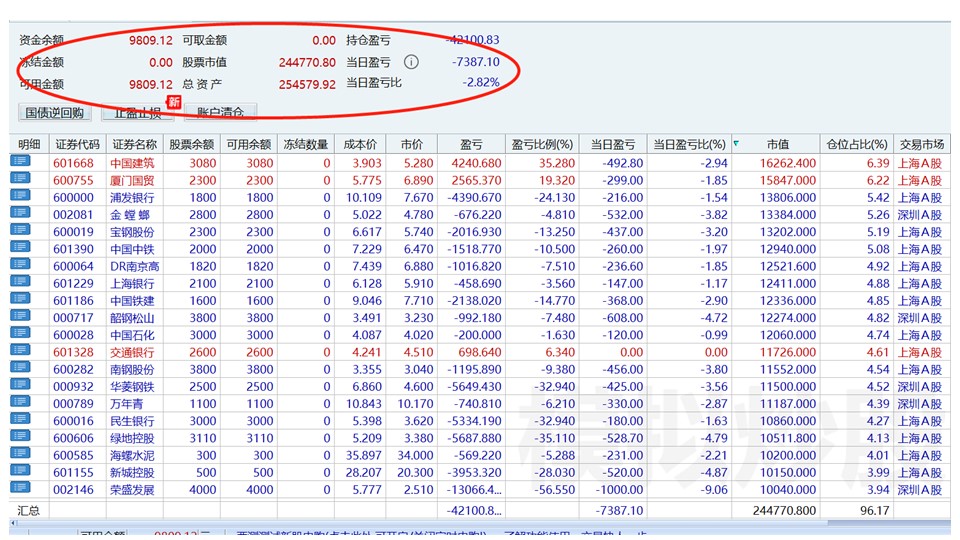Image resolution: width=960 pixels, height=540 pixels.
Task: Sort by 成本价 column header
Action: point(360,144)
